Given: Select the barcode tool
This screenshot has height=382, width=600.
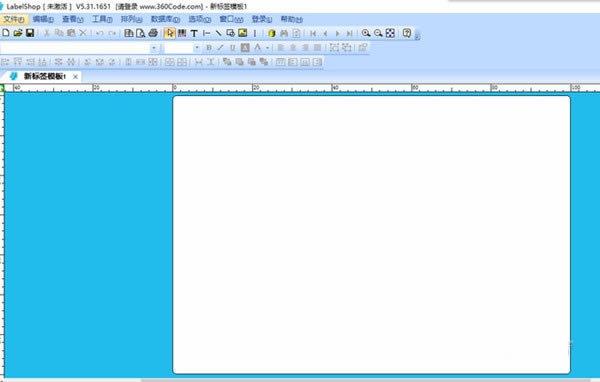Looking at the screenshot, I should click(182, 33).
